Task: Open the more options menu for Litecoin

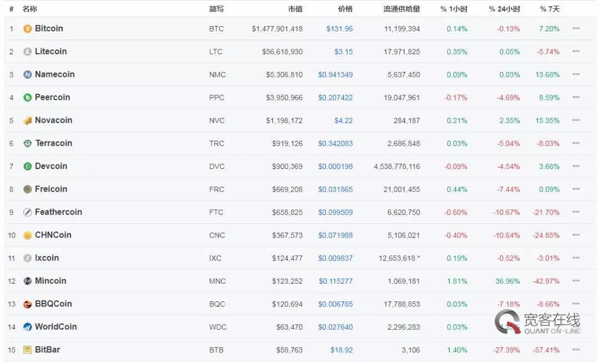Action: 576,51
